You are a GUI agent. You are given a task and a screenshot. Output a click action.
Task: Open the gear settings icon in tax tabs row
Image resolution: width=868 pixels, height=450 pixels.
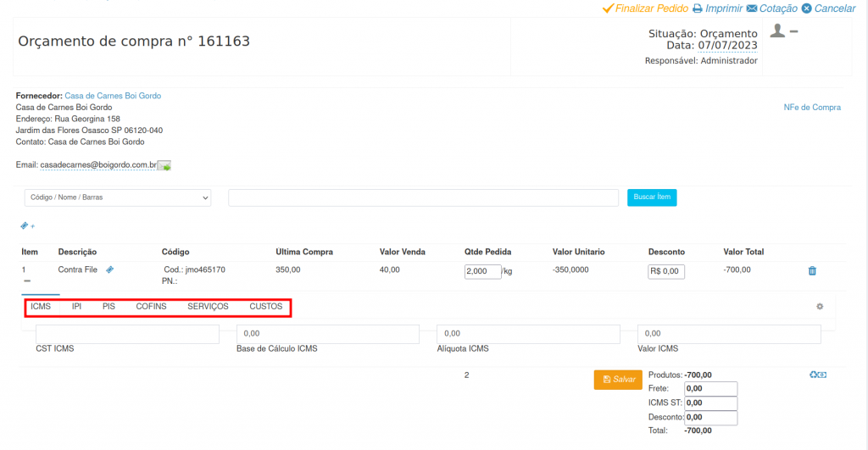(x=820, y=307)
